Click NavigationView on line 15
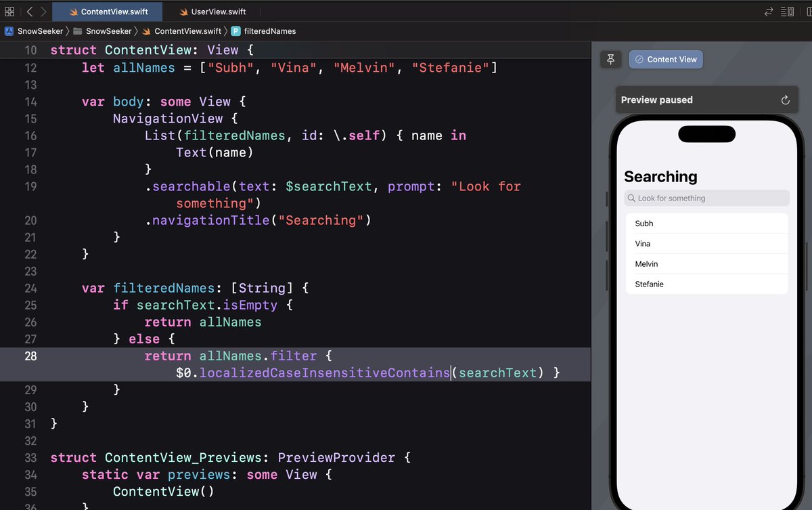This screenshot has height=510, width=812. point(168,119)
